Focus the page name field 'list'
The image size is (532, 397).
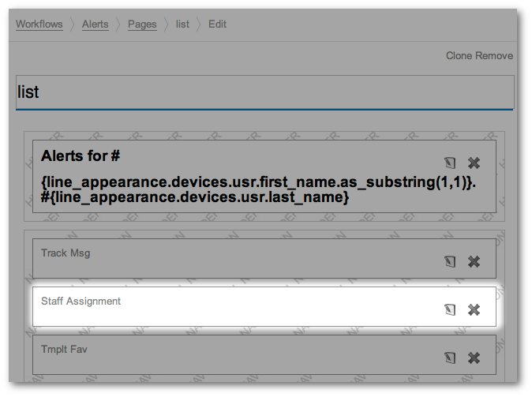click(264, 92)
